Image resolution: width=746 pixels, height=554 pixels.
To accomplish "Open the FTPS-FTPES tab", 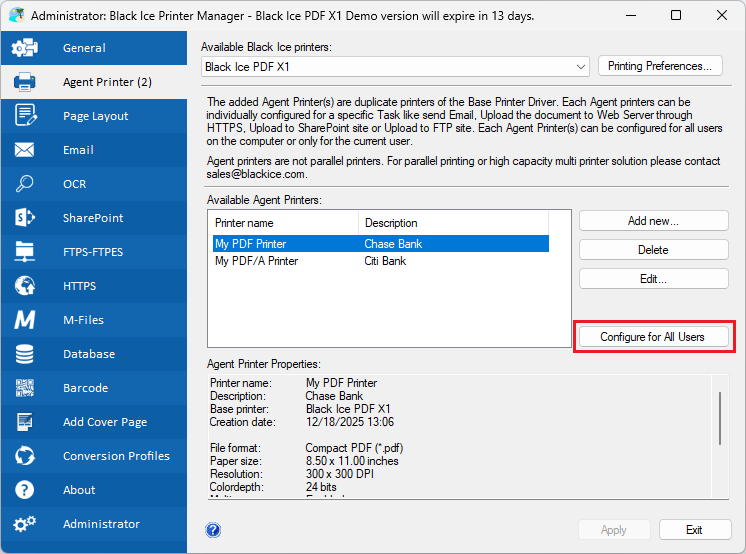I will [x=93, y=252].
